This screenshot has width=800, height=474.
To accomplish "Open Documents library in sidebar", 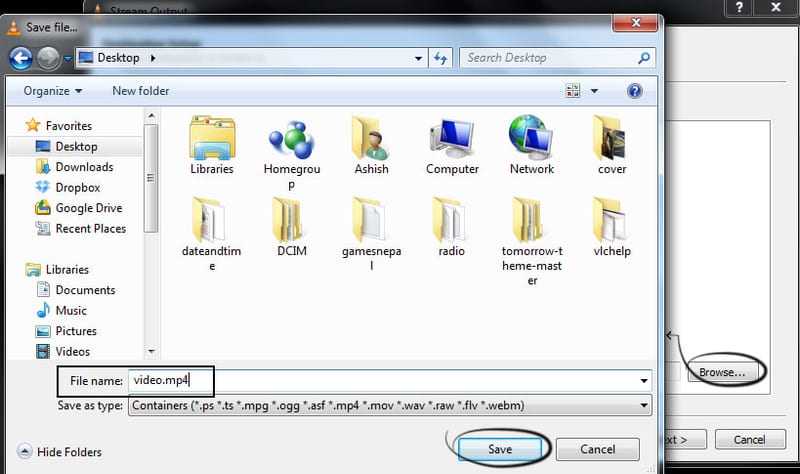I will click(76, 290).
